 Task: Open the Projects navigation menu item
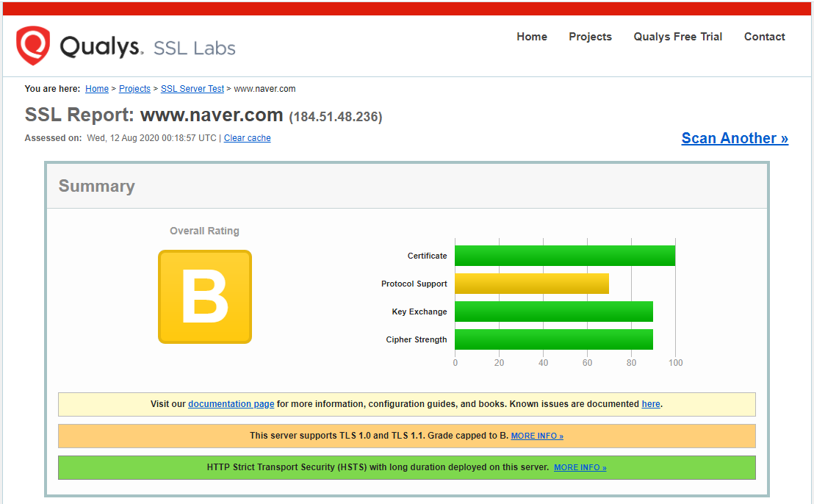click(590, 37)
